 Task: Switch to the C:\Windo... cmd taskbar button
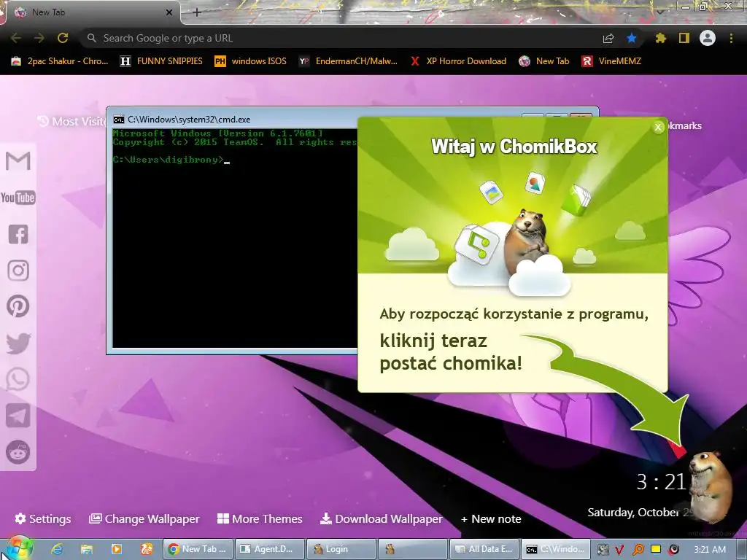[555, 549]
